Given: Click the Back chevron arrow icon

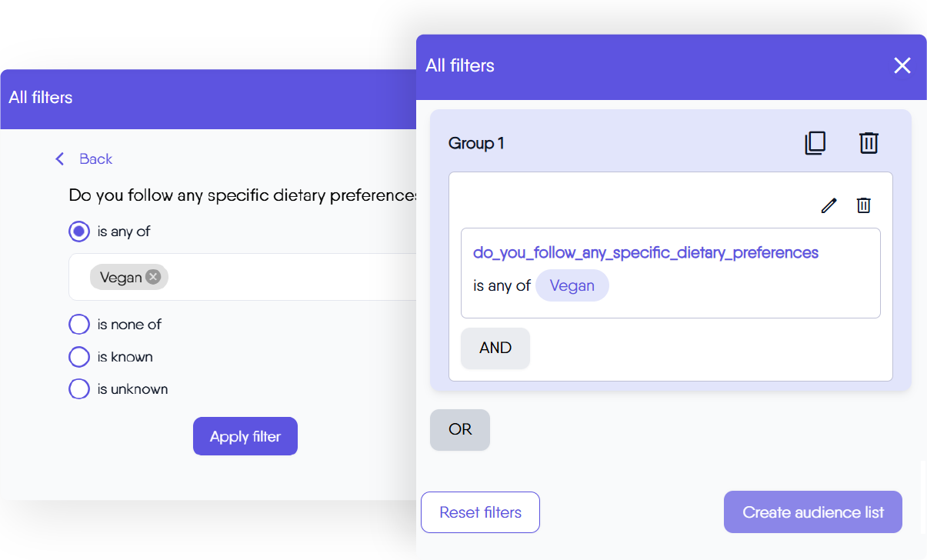Looking at the screenshot, I should click(x=60, y=159).
